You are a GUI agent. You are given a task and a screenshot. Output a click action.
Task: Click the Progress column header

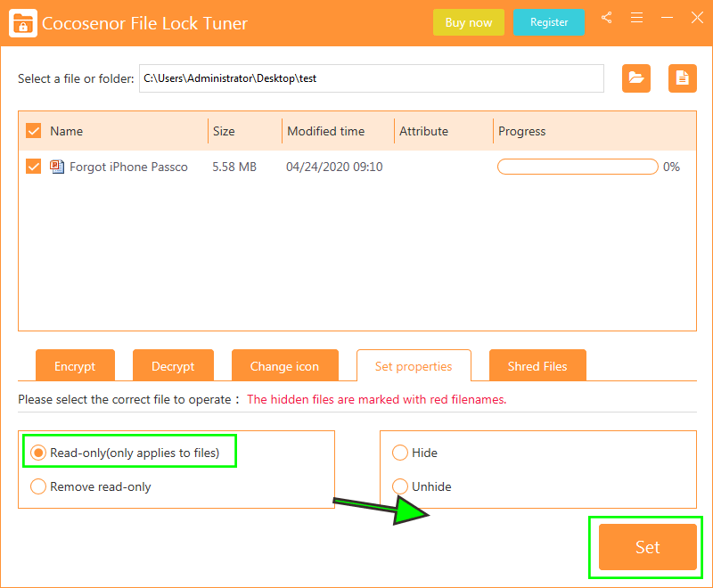pyautogui.click(x=521, y=131)
